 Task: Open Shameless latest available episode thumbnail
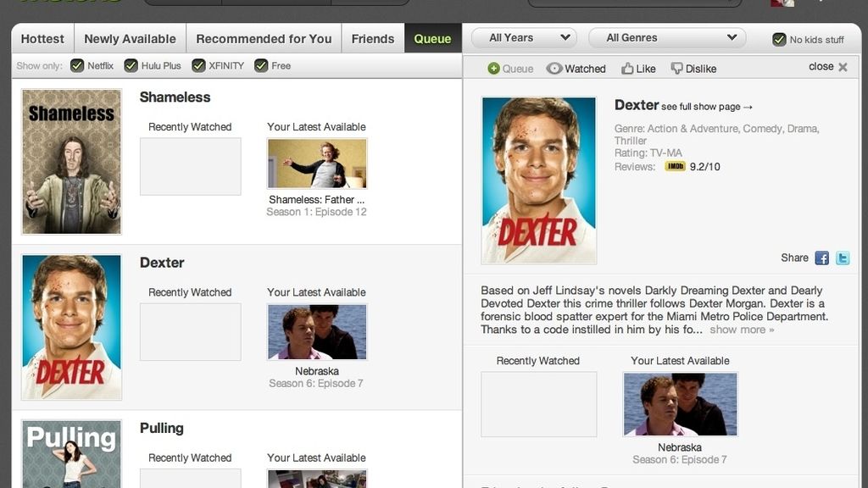tap(317, 164)
